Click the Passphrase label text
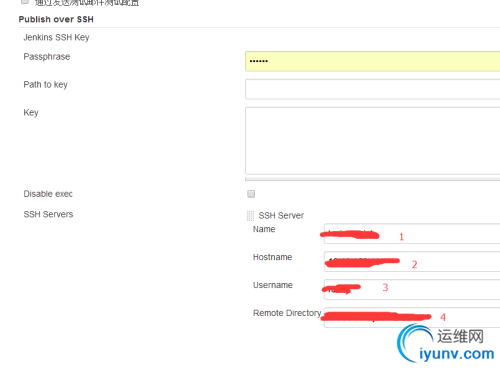Screen dimensions: 500x370 (47, 57)
